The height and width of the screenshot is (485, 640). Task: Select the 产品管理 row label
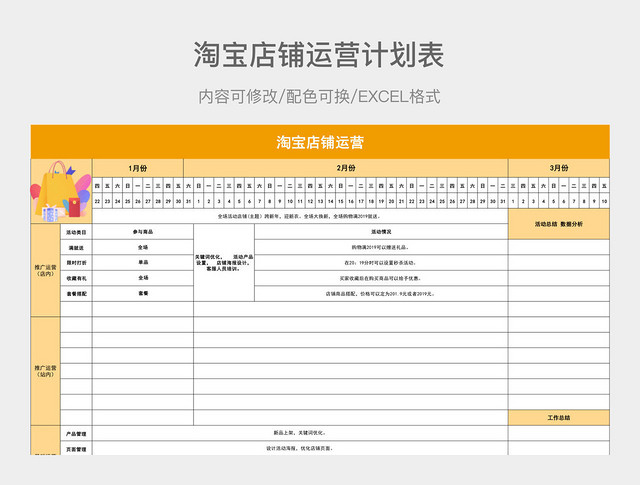(76, 434)
